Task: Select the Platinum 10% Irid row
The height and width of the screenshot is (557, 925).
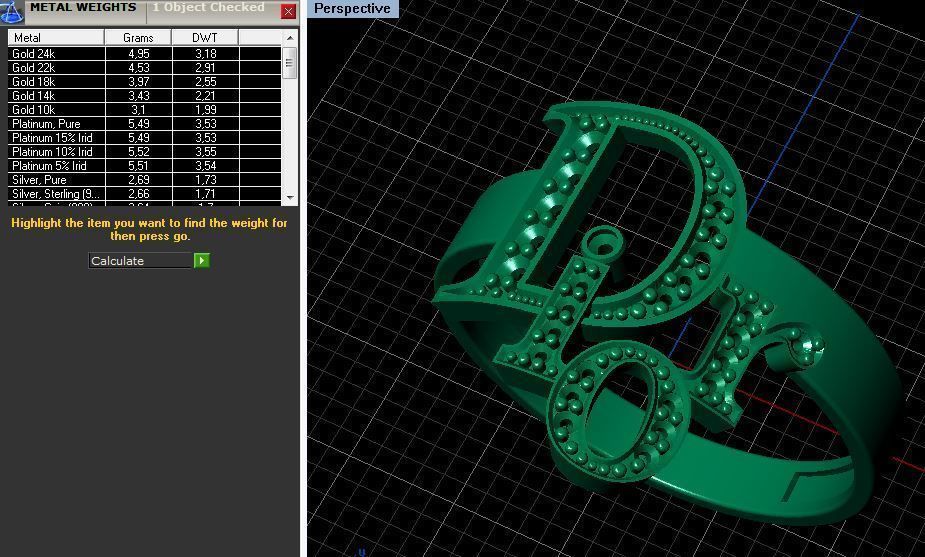Action: click(x=145, y=152)
